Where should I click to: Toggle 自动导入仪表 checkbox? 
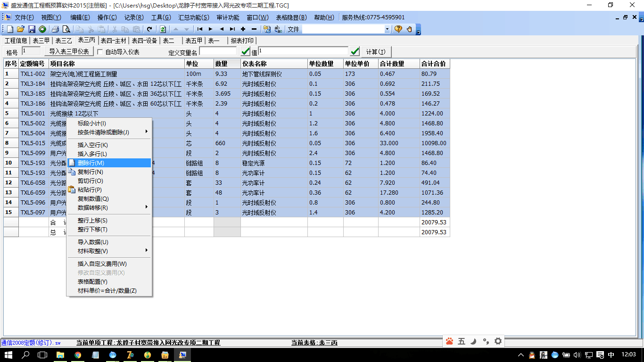click(x=100, y=52)
